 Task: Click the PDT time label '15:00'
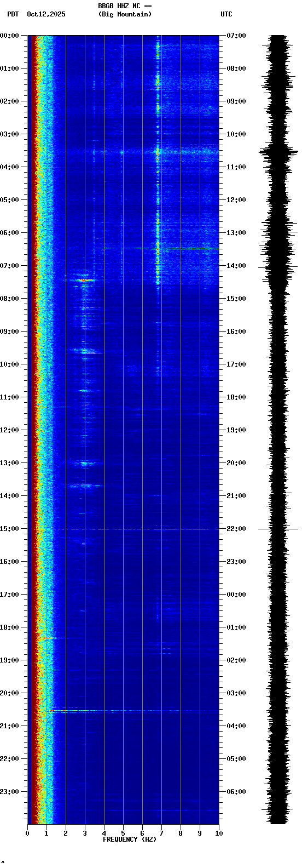[9, 529]
